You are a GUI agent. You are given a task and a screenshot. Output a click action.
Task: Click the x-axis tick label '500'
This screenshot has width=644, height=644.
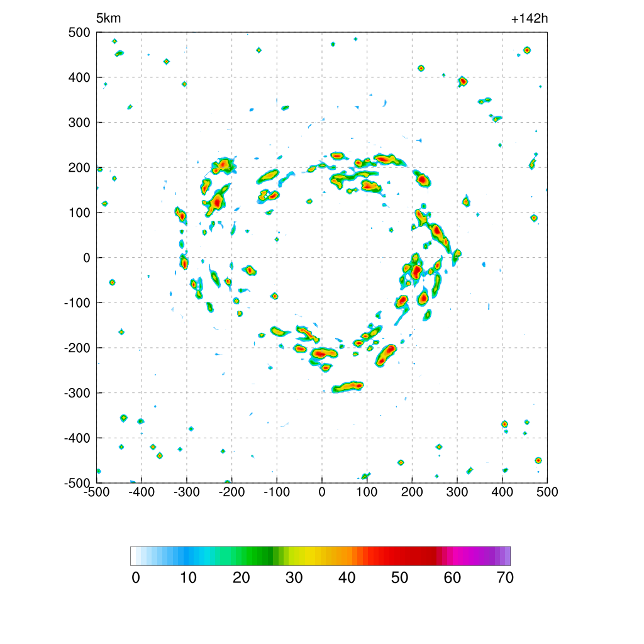[547, 492]
